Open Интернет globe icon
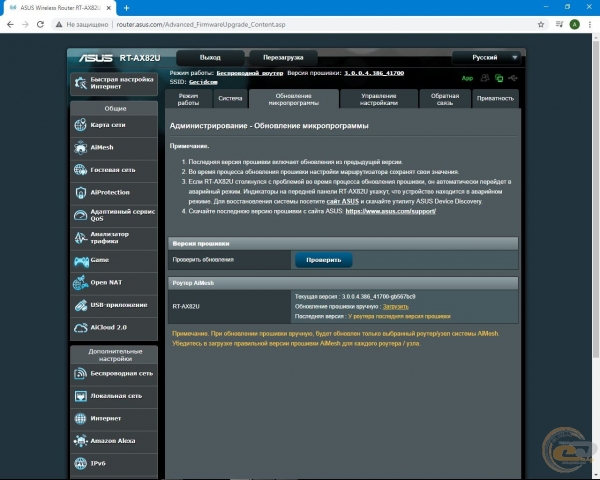 pos(80,418)
